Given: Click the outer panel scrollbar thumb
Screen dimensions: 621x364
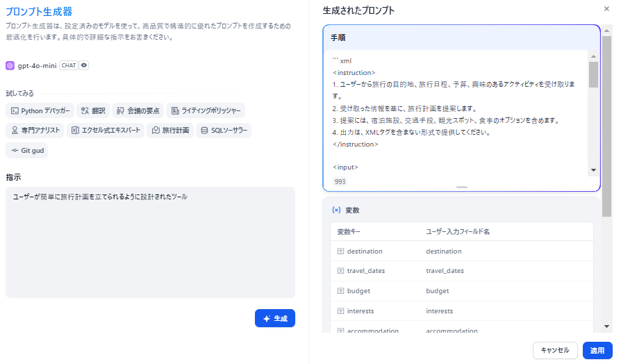Looking at the screenshot, I should 606,126.
